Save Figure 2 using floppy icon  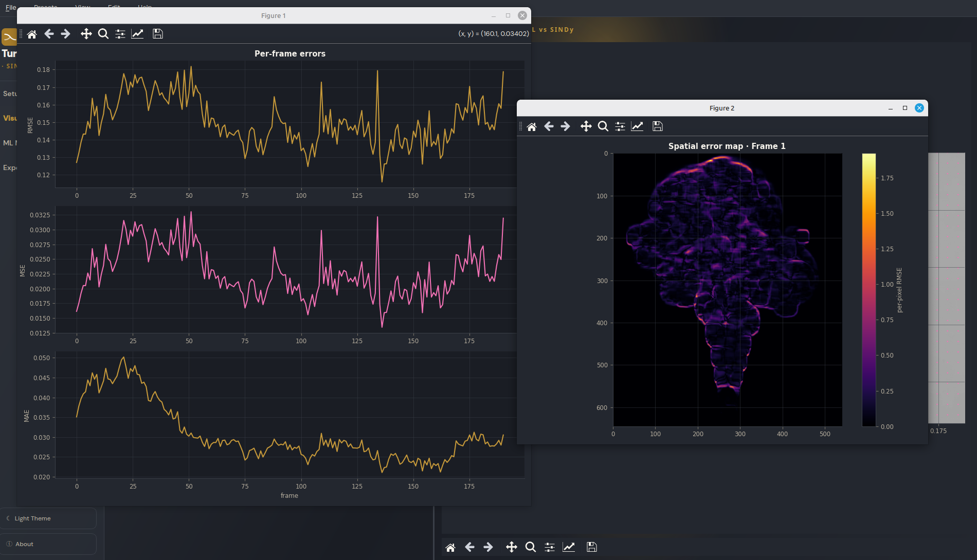(x=658, y=126)
